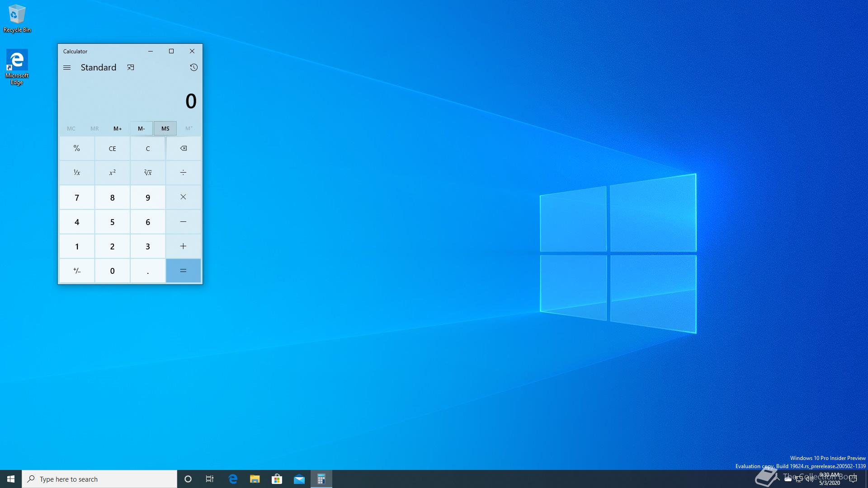
Task: Toggle the plus/minus sign key
Action: tap(77, 271)
